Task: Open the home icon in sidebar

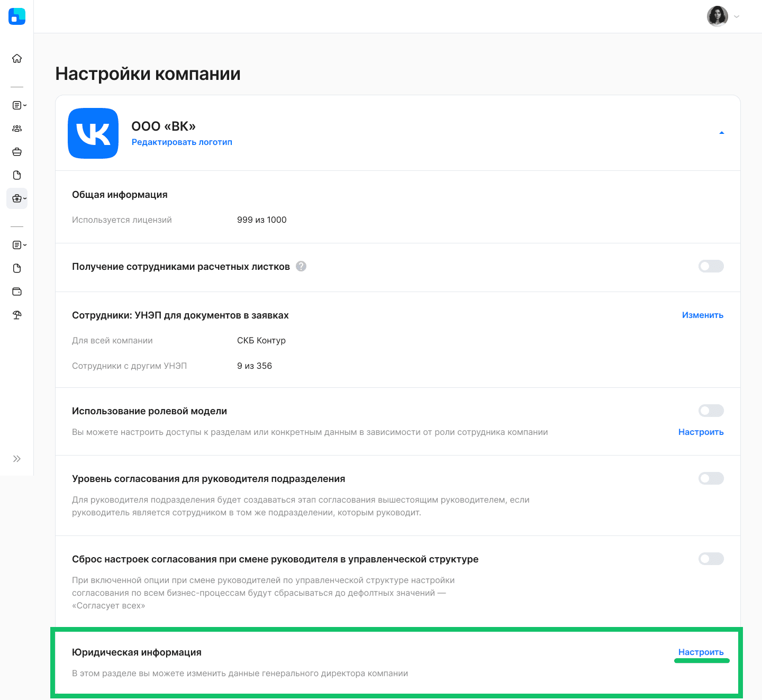Action: (x=17, y=58)
